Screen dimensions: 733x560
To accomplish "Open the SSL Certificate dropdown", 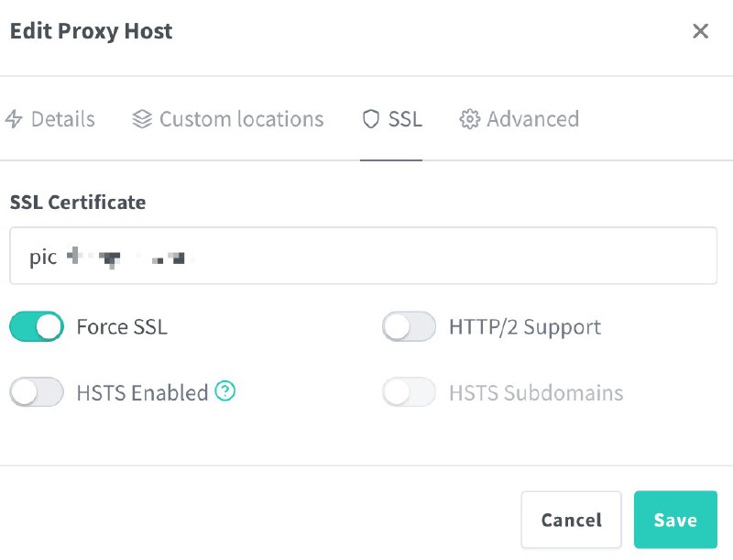I will (x=363, y=257).
